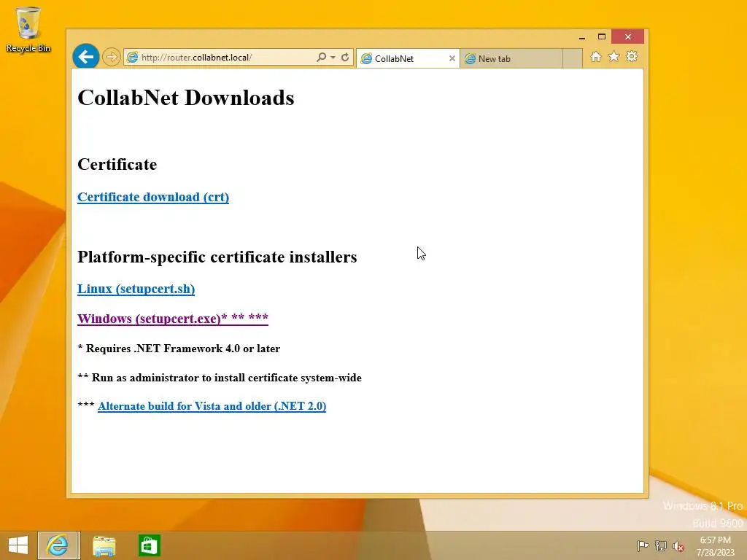This screenshot has height=560, width=747.
Task: Open favorites with the star icon
Action: coord(614,57)
